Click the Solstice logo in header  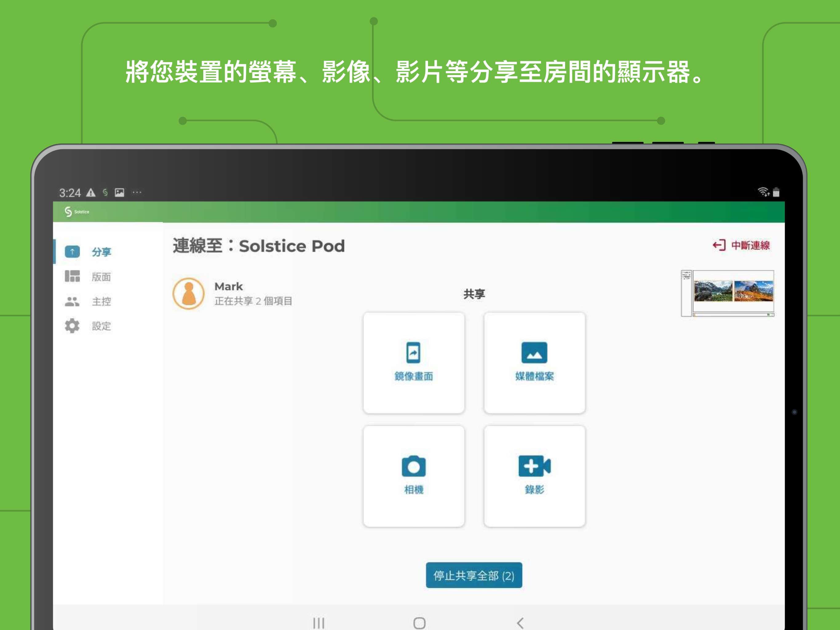tap(77, 212)
